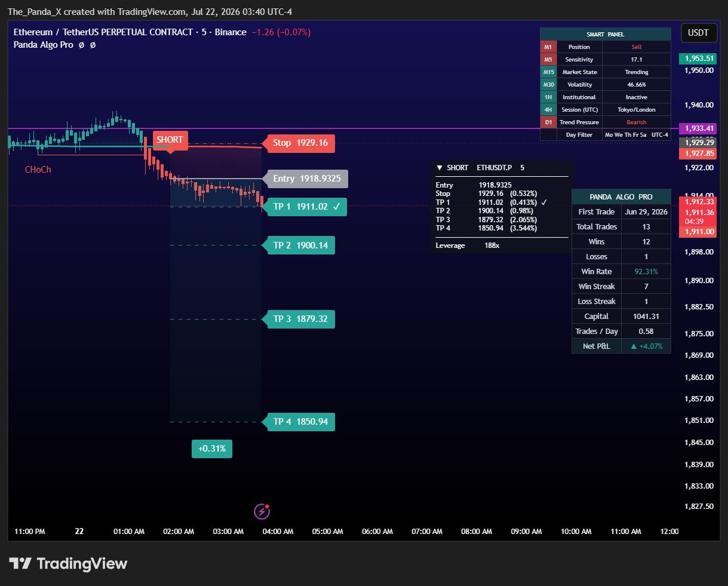Viewport: 728px width, 586px height.
Task: Click the Win Rate value 92.31%
Action: click(x=646, y=271)
